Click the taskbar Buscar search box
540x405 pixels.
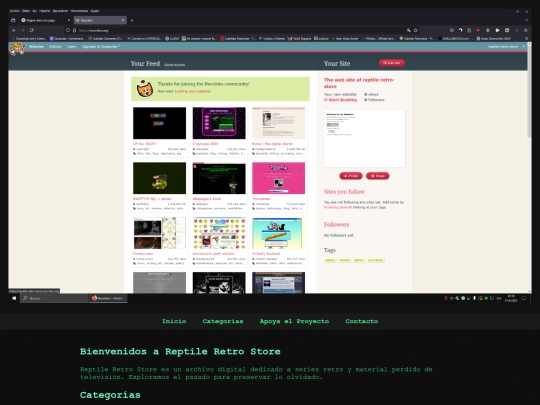[54, 298]
